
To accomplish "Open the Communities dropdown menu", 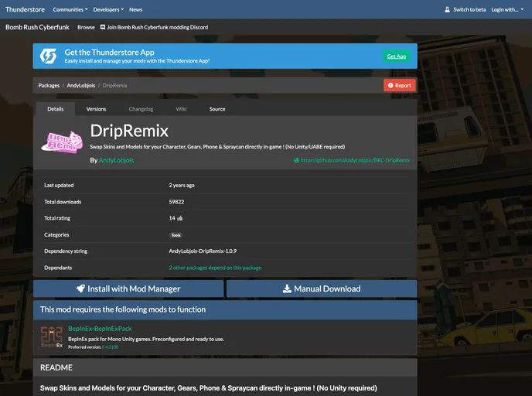I will tap(70, 9).
